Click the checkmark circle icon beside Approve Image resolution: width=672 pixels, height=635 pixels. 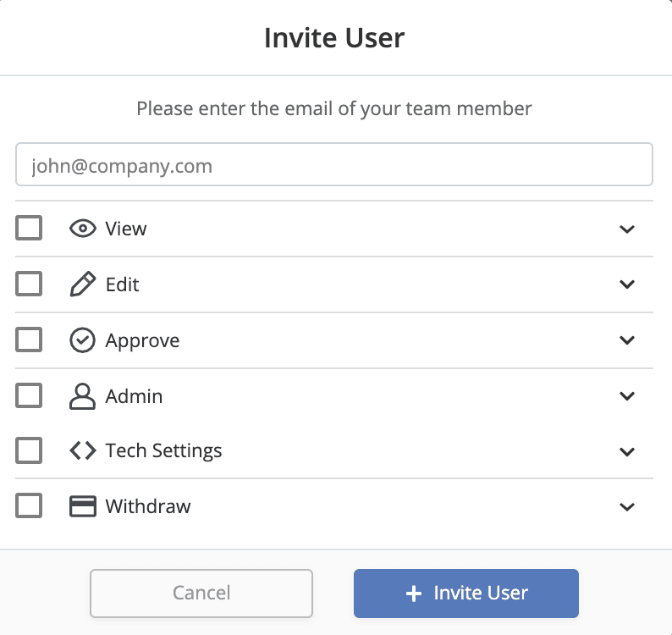(x=82, y=340)
